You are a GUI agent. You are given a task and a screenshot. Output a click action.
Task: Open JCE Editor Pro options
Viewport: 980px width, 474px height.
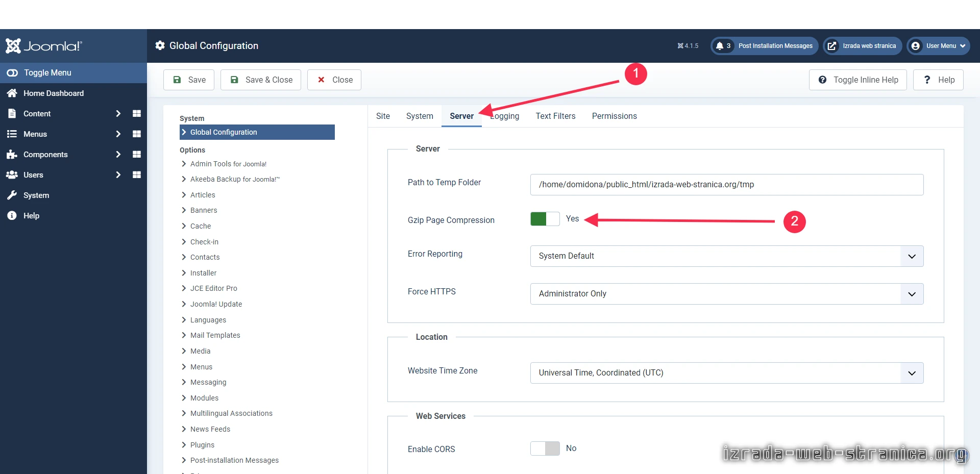[213, 288]
